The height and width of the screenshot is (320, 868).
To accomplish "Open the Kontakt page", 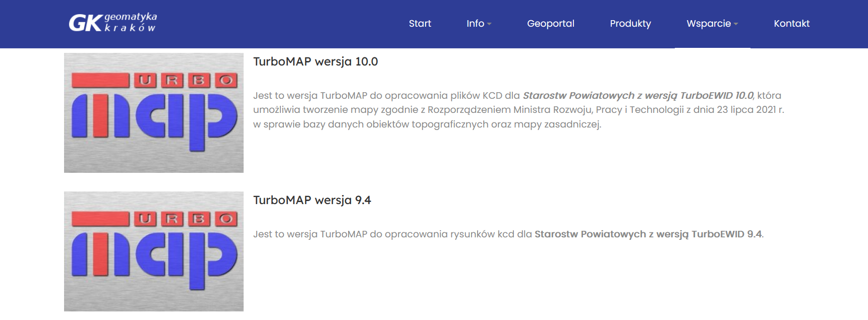I will tap(792, 24).
